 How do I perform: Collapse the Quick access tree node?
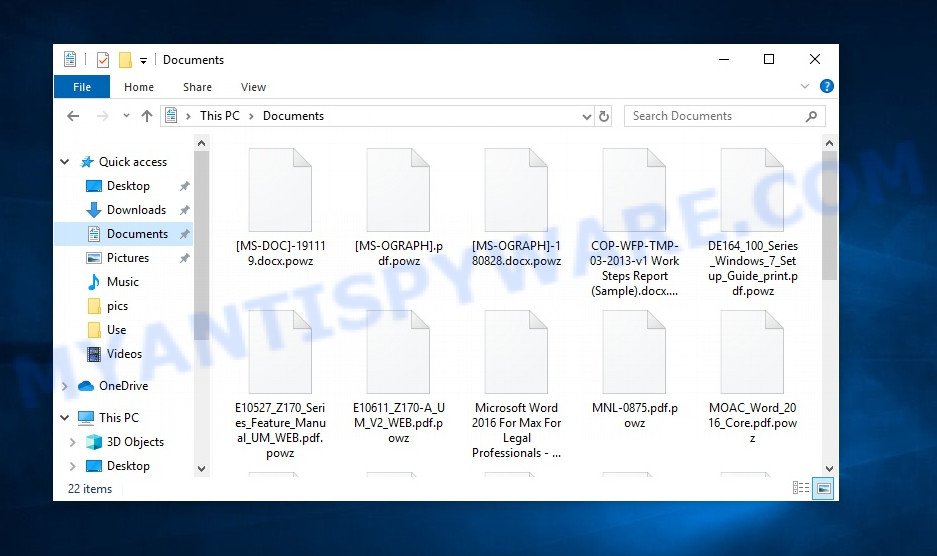pyautogui.click(x=65, y=162)
